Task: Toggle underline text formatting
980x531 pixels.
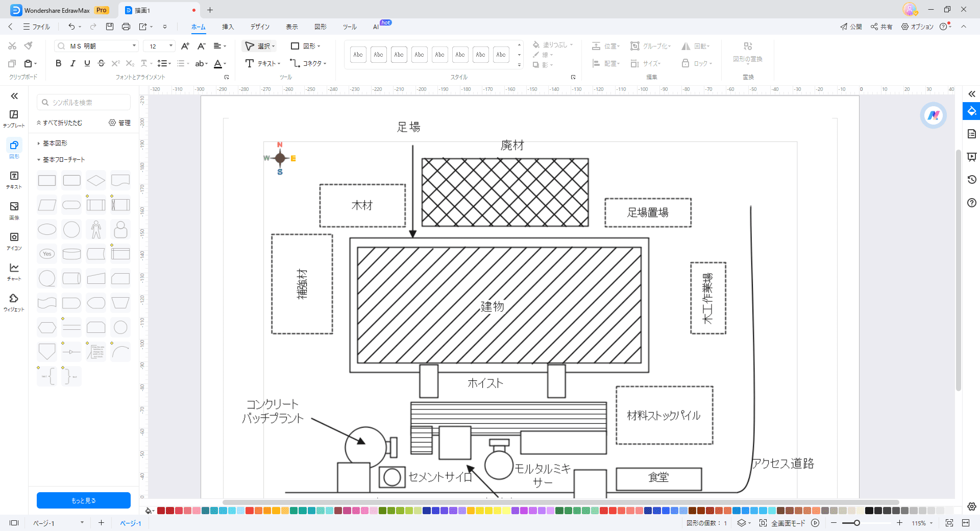Action: pyautogui.click(x=87, y=63)
